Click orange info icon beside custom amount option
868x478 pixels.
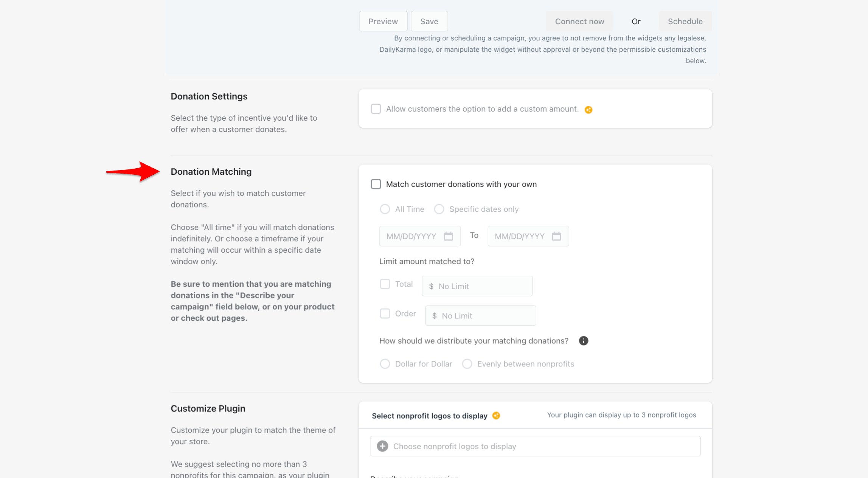588,110
